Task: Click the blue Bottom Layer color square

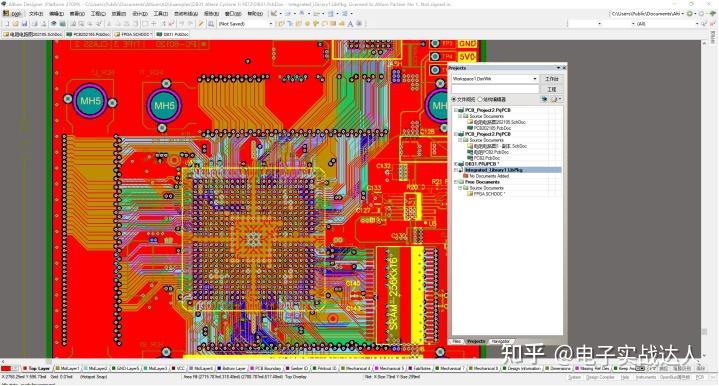Action: [219, 368]
